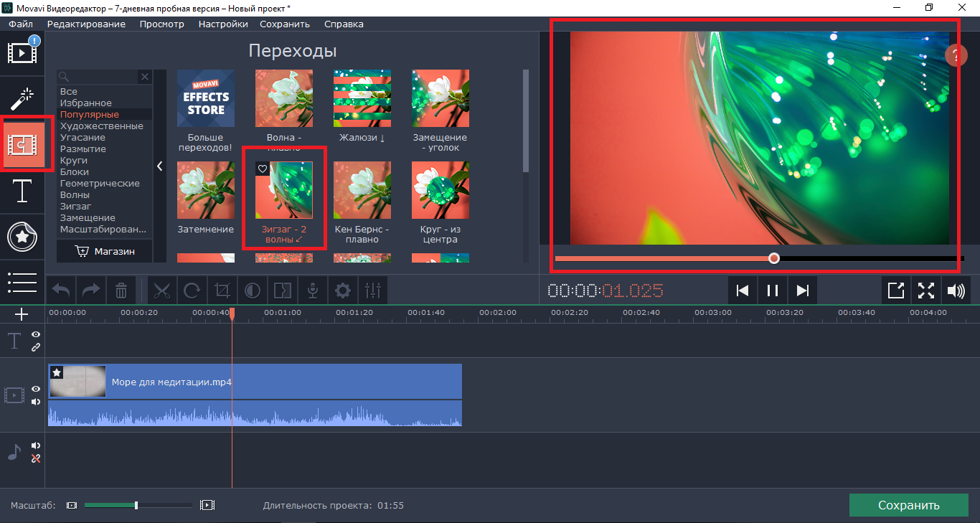Toggle title track visibility eye icon
The image size is (980, 523).
[36, 335]
